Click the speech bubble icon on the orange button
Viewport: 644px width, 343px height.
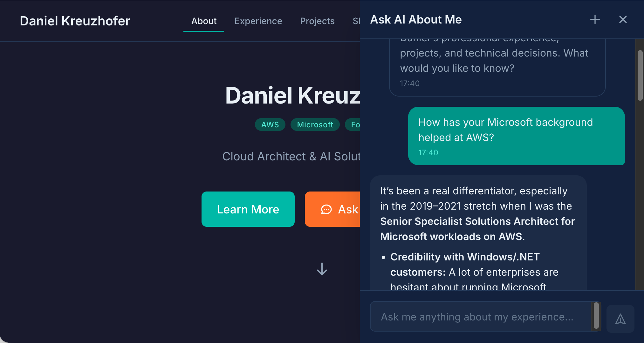[326, 209]
